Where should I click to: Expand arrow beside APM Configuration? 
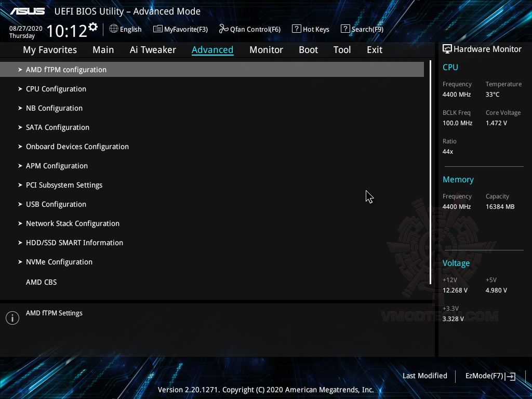pos(20,166)
